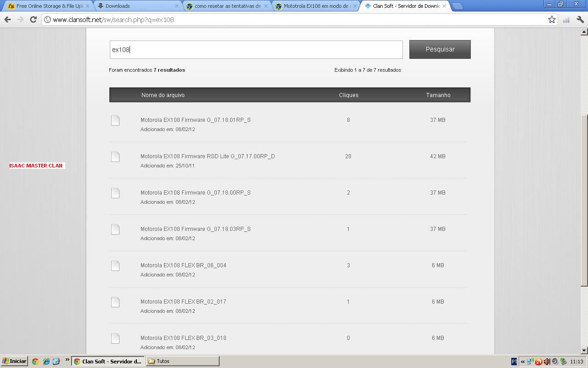This screenshot has height=368, width=588.
Task: Expand the quick launch overflow chevron
Action: click(68, 360)
